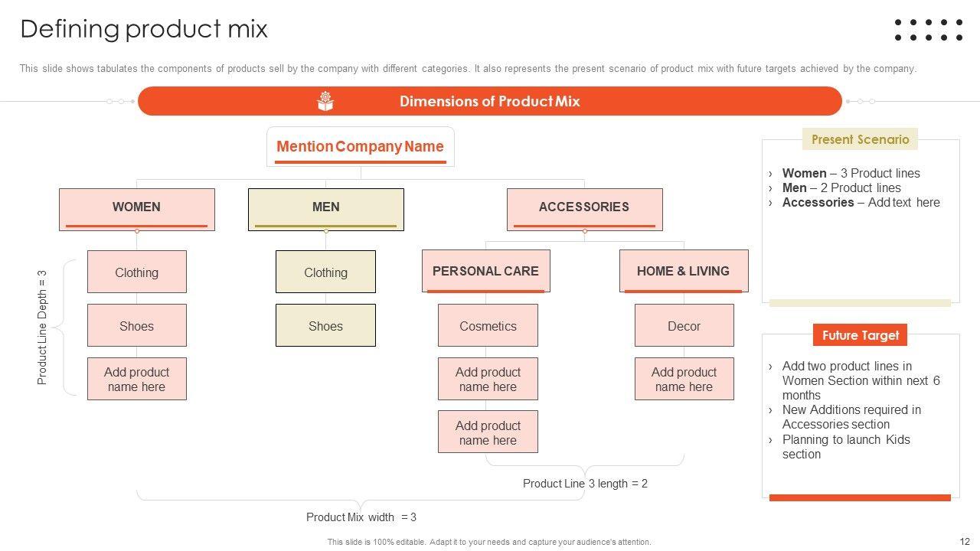
Task: Click Shoes box under MEN
Action: click(325, 326)
